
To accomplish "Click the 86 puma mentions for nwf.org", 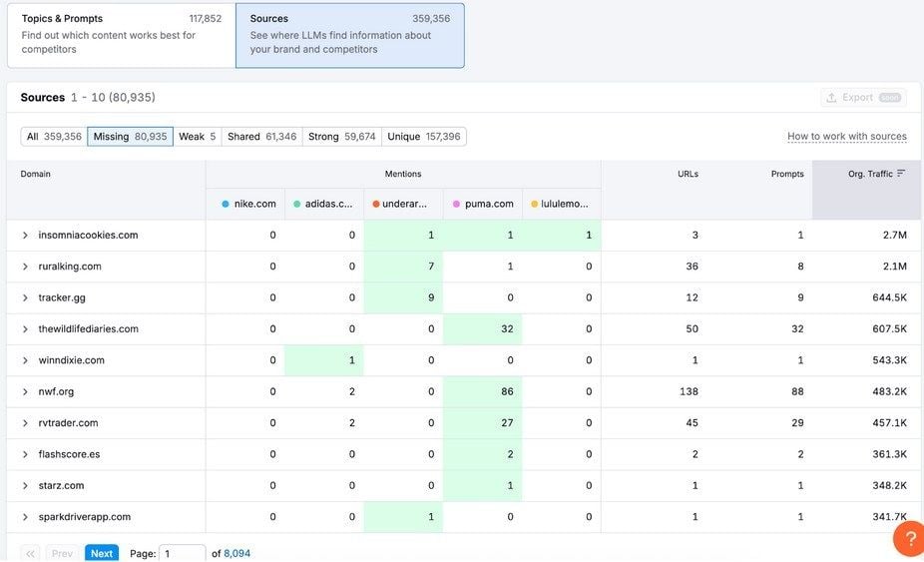I will tap(483, 391).
